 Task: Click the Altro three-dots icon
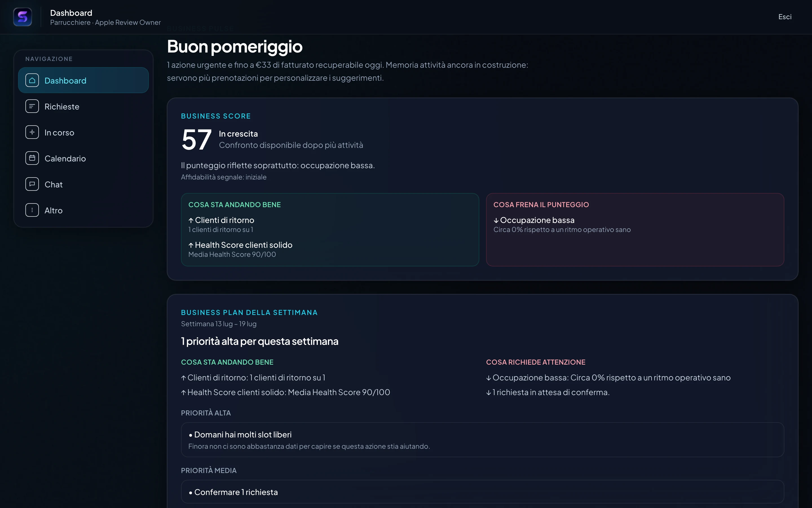tap(32, 210)
